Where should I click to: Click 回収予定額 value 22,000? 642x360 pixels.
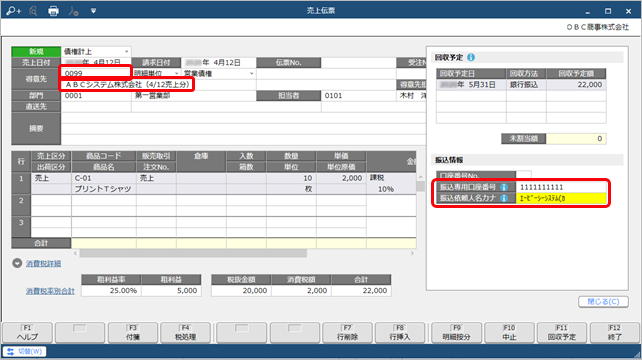click(x=576, y=85)
